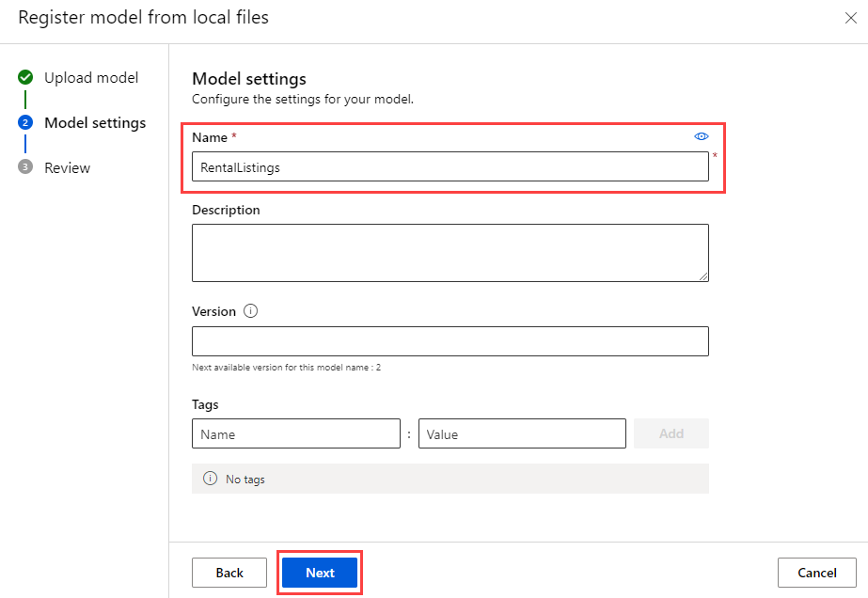Click the green checkmark on Upload model step
The width and height of the screenshot is (868, 598).
(26, 77)
